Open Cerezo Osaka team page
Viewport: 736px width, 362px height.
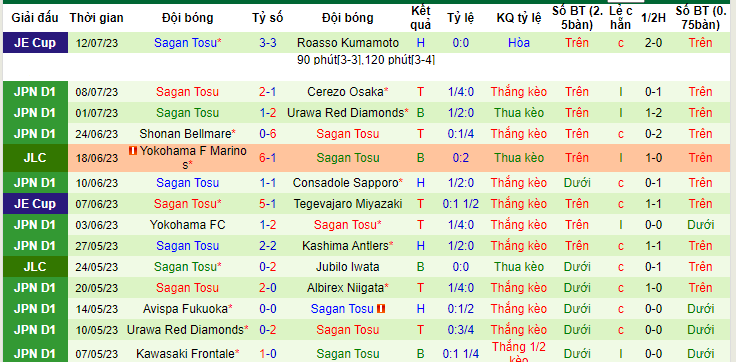click(345, 92)
